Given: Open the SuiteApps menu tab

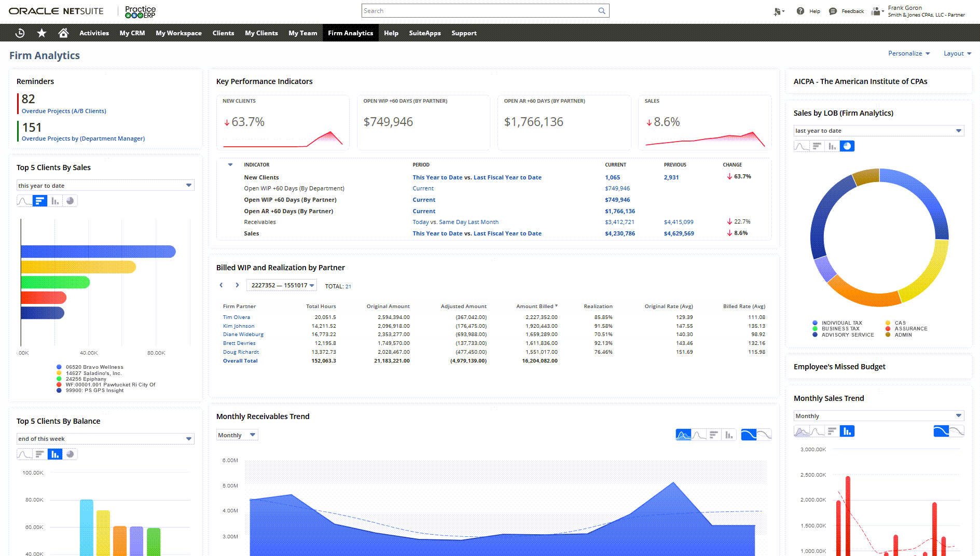Looking at the screenshot, I should coord(424,33).
